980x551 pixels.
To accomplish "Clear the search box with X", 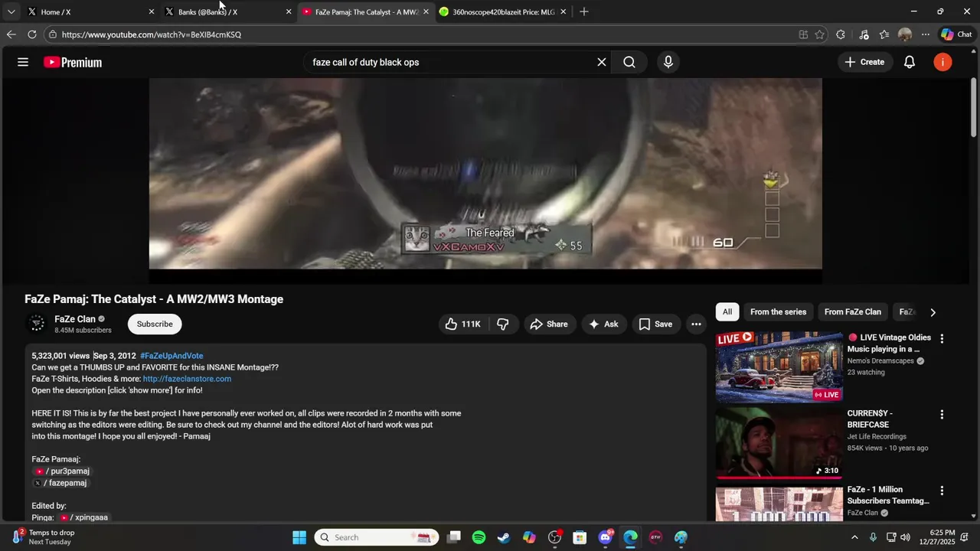I will pyautogui.click(x=602, y=62).
